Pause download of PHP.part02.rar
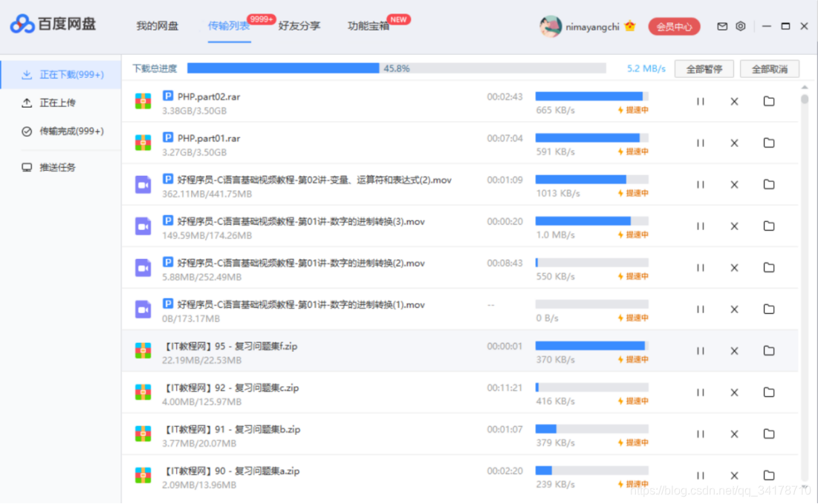Image resolution: width=818 pixels, height=504 pixels. point(700,101)
